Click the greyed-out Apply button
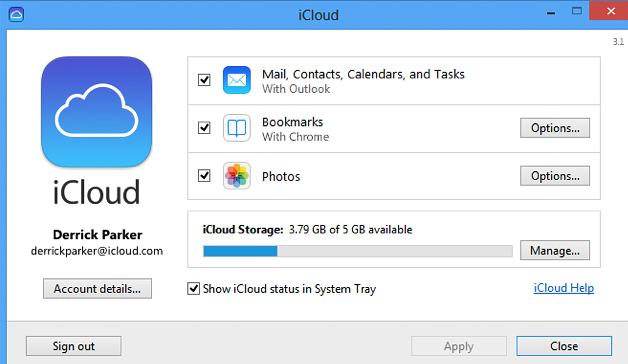This screenshot has width=628, height=364. [x=459, y=346]
